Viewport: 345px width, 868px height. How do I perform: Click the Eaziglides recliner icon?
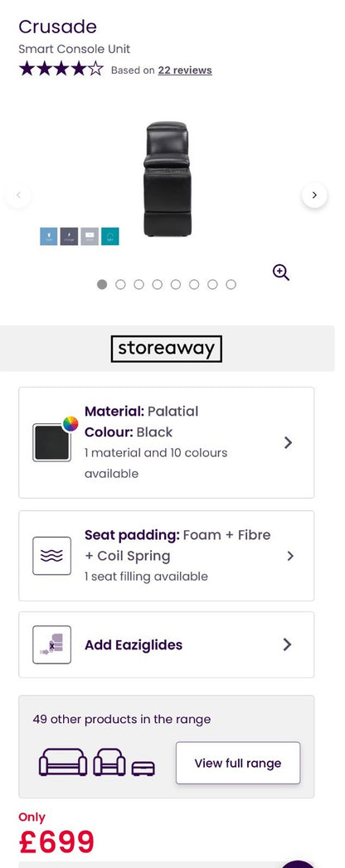[51, 644]
